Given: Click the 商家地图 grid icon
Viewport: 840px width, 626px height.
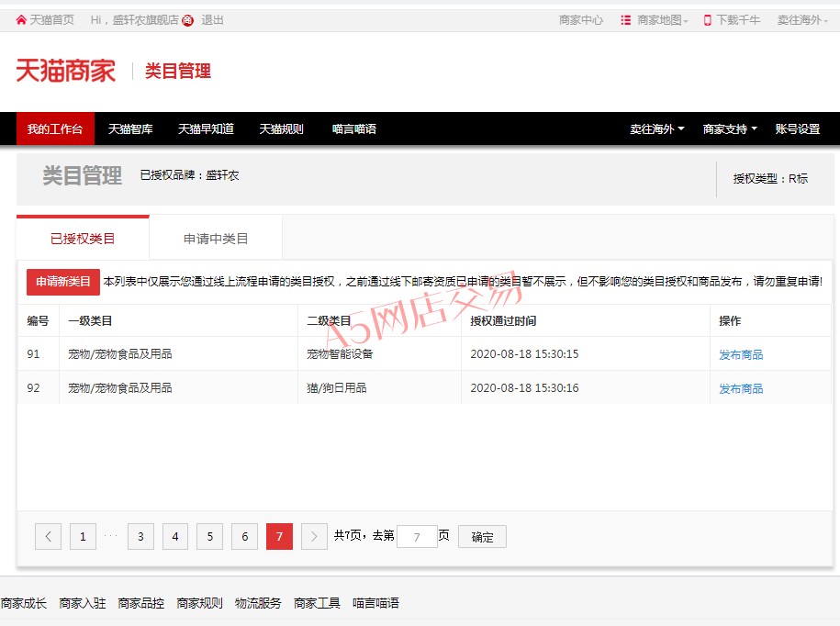Looking at the screenshot, I should pos(625,20).
